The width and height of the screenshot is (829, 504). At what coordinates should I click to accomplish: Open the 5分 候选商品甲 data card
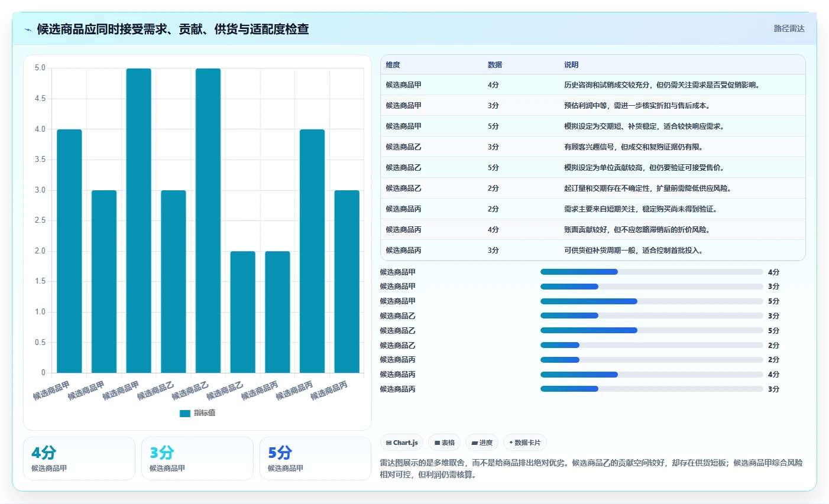315,459
